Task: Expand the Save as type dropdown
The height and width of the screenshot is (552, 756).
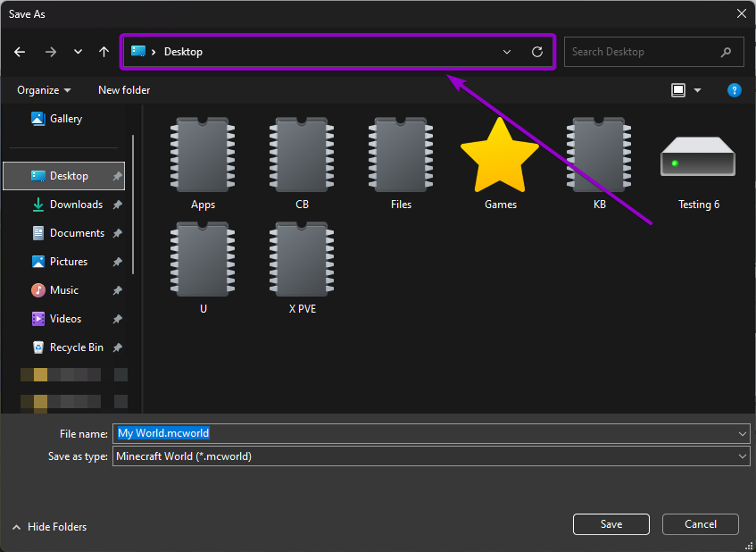Action: (x=743, y=456)
